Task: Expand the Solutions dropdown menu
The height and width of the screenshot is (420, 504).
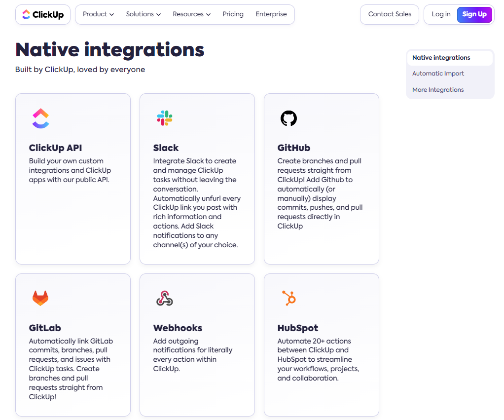Action: click(144, 14)
